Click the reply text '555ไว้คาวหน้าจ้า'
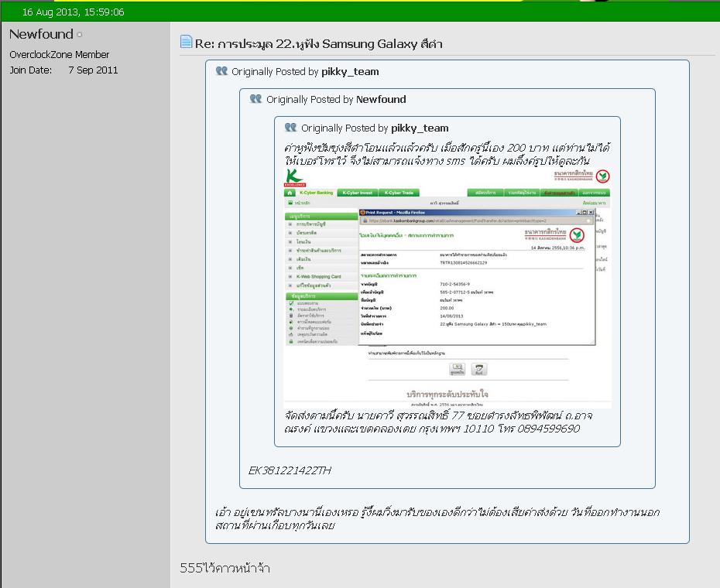The height and width of the screenshot is (588, 720). coord(225,568)
